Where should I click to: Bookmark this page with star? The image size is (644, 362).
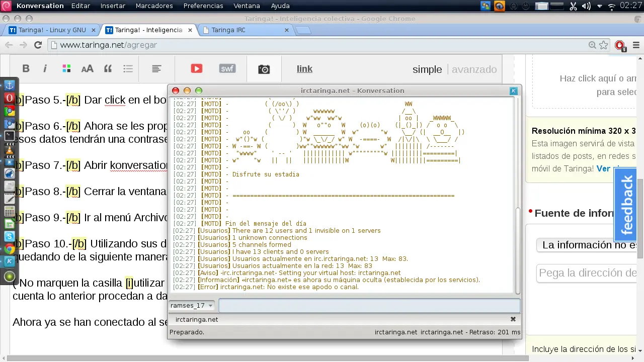click(x=603, y=45)
